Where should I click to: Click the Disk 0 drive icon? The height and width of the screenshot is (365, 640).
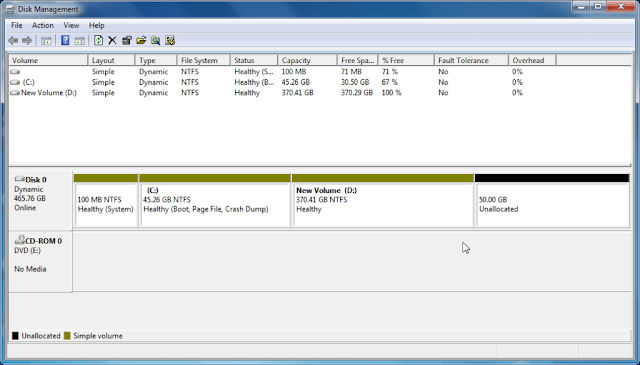pyautogui.click(x=19, y=179)
